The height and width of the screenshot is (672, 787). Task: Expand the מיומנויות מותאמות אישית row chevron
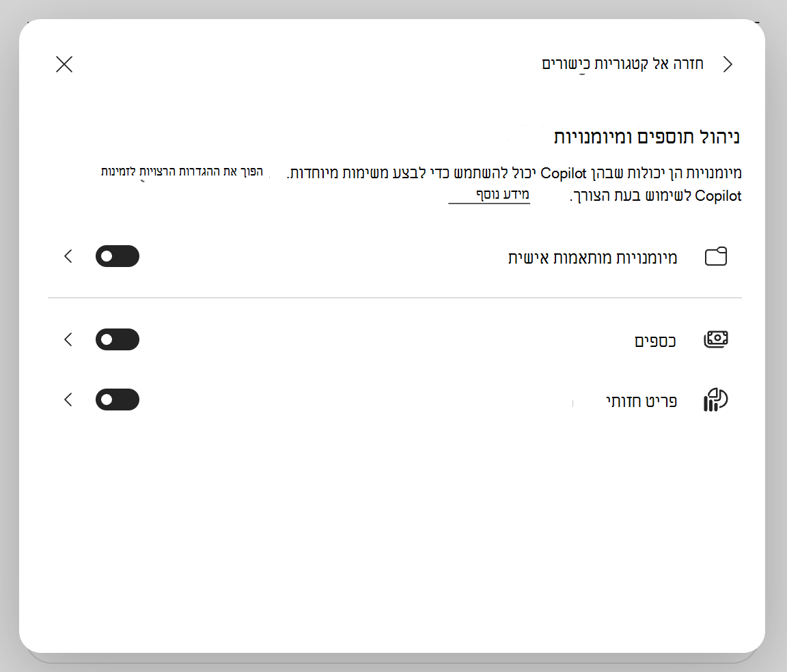point(69,256)
